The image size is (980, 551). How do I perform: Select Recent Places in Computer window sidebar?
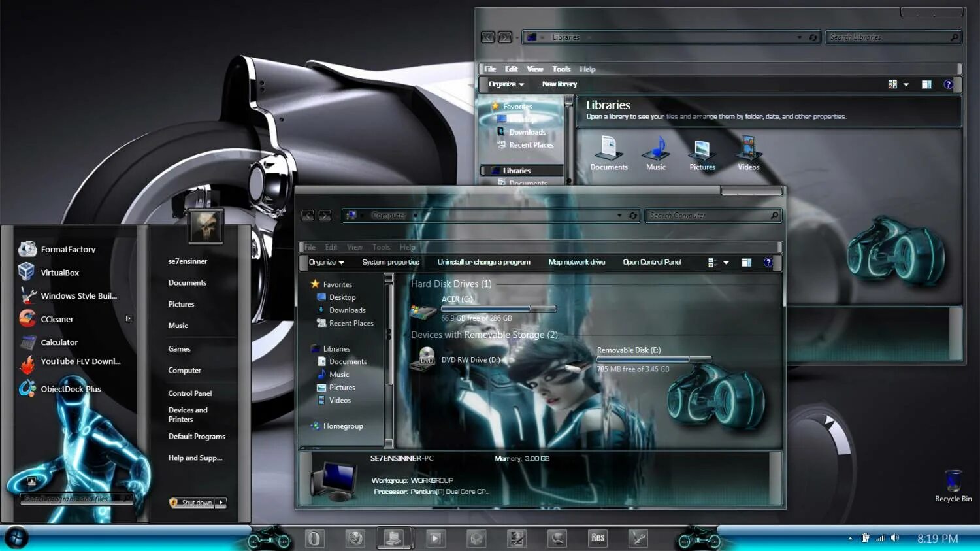(x=345, y=323)
